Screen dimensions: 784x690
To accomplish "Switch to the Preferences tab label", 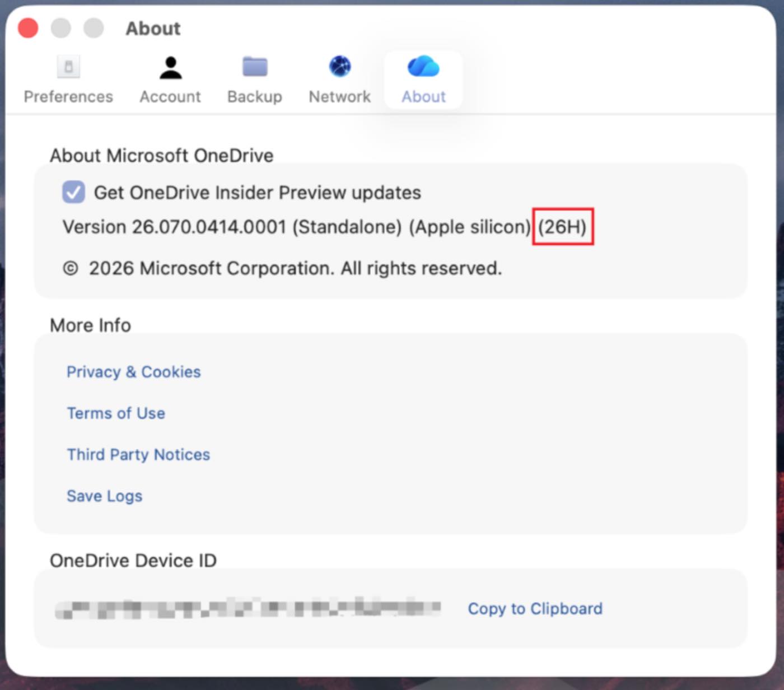I will click(x=68, y=97).
